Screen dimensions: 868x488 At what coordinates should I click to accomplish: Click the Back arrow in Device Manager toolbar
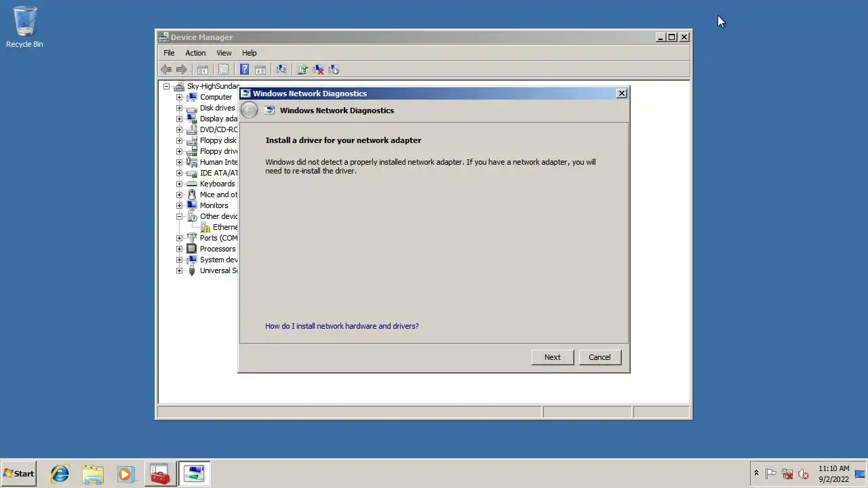tap(166, 69)
